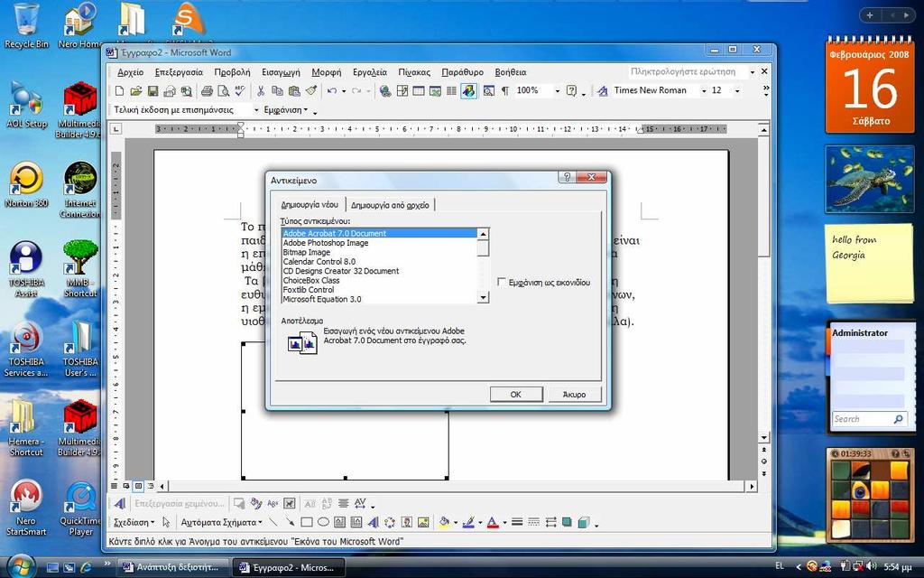Click Insert WordArt icon in Drawing toolbar

pos(373,522)
